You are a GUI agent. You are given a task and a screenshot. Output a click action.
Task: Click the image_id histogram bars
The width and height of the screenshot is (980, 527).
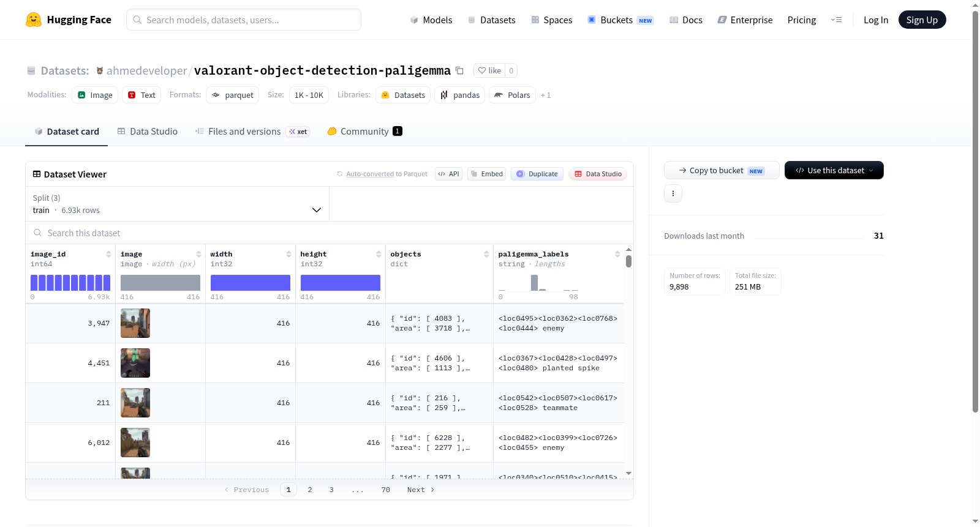[x=70, y=283]
